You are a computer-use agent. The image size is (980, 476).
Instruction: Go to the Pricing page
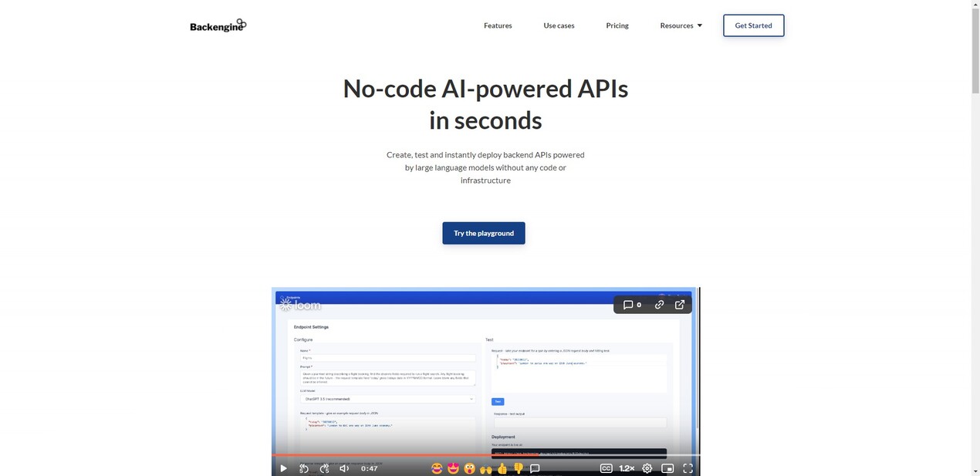(617, 25)
